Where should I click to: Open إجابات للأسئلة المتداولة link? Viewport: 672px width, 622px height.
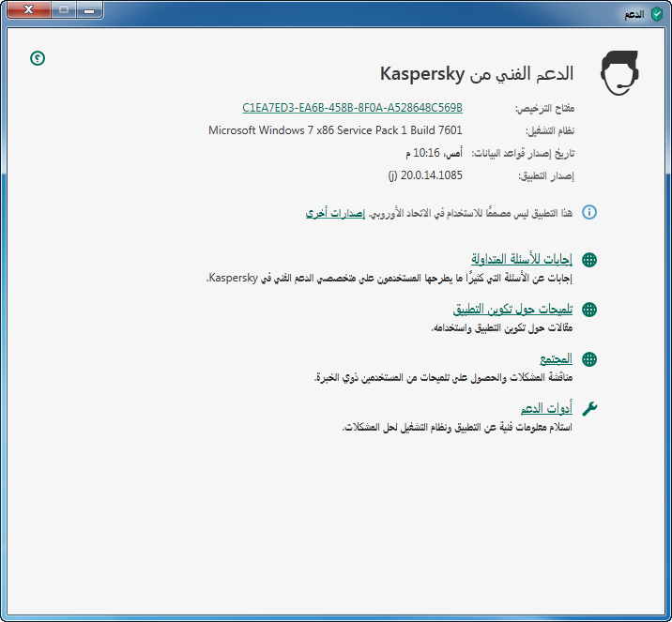coord(522,259)
